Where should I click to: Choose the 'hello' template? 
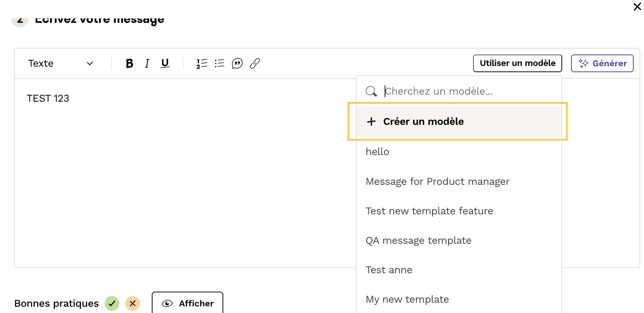click(x=378, y=152)
